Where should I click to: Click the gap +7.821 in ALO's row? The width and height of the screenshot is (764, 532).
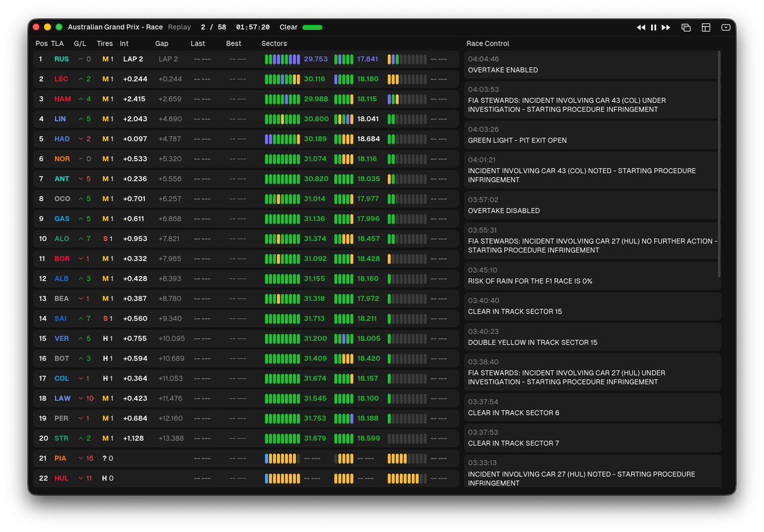click(170, 239)
